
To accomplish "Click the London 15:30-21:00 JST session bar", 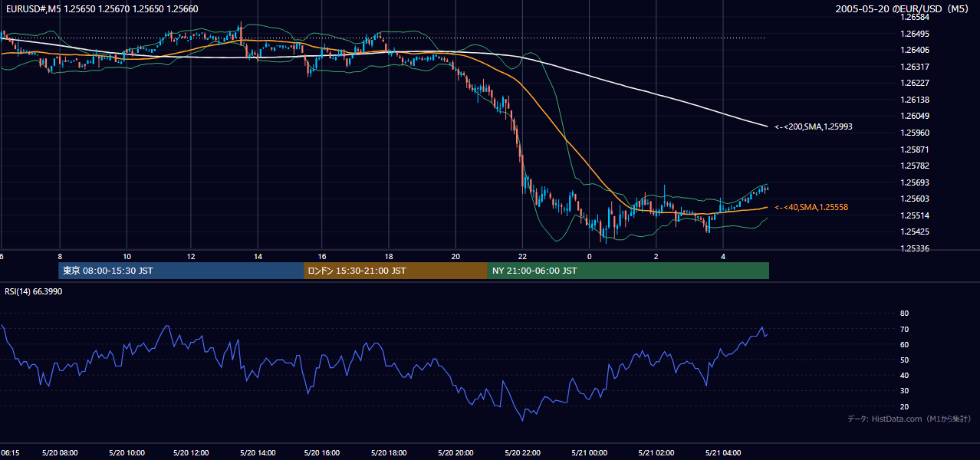I will tap(396, 271).
